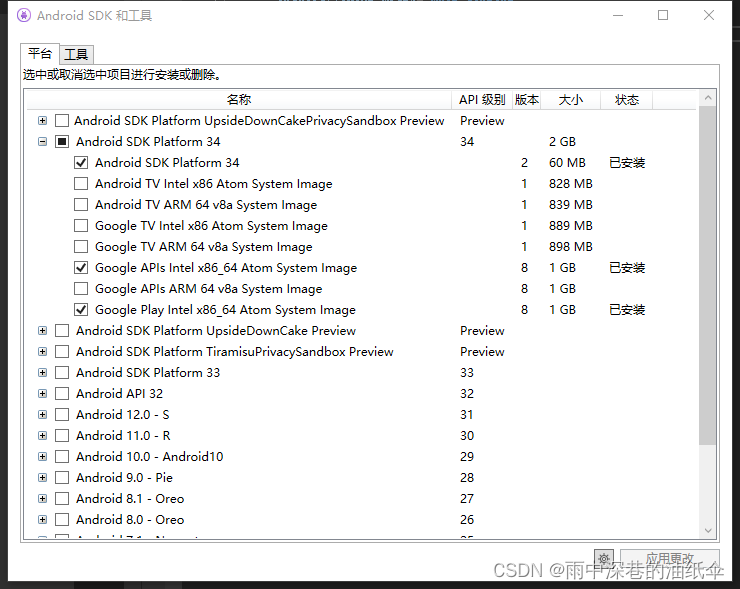The image size is (740, 589).
Task: Expand UpsideDownCakePrivacySandbox Preview node
Action: point(42,121)
